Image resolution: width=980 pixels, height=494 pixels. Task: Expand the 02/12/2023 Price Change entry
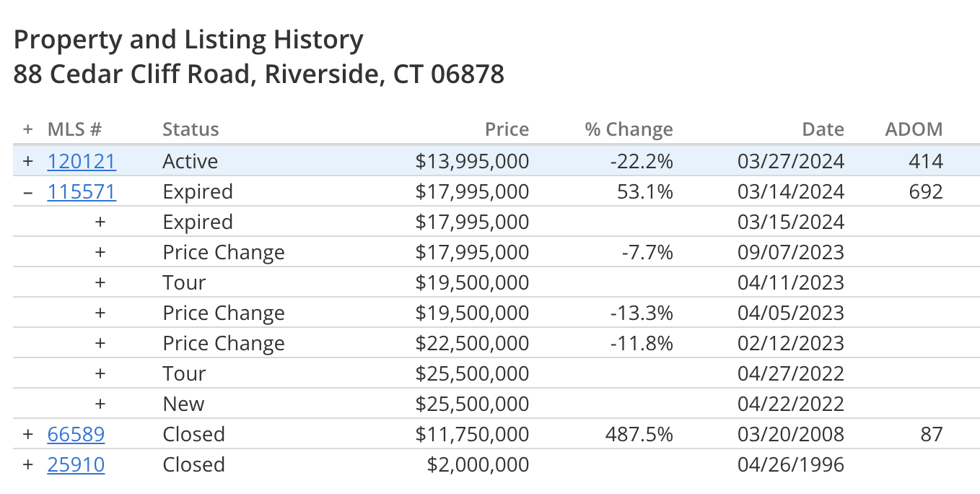tap(100, 344)
